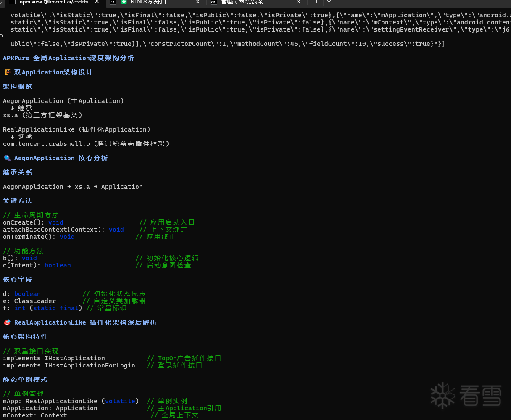511x420 pixels.
Task: Click the line xs.a (第三方框架基类)
Action: point(43,115)
